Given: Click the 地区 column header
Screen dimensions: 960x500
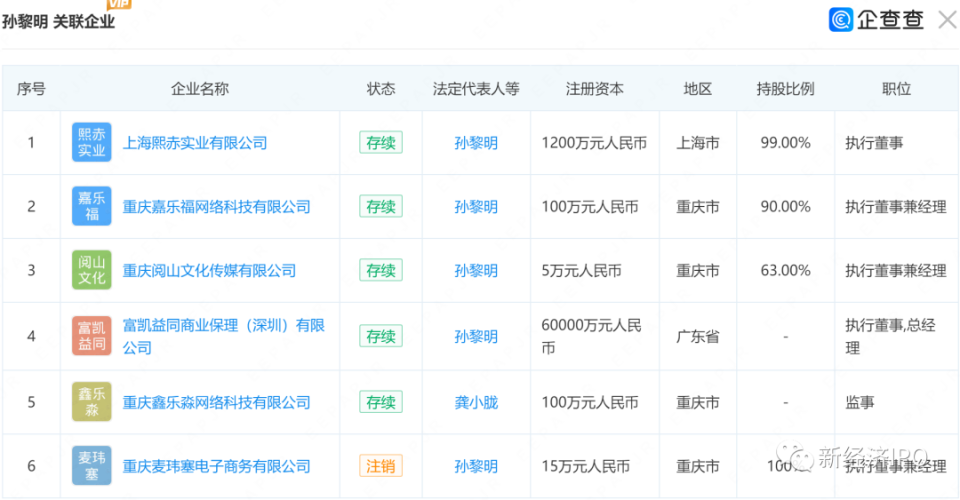Looking at the screenshot, I should (x=698, y=89).
